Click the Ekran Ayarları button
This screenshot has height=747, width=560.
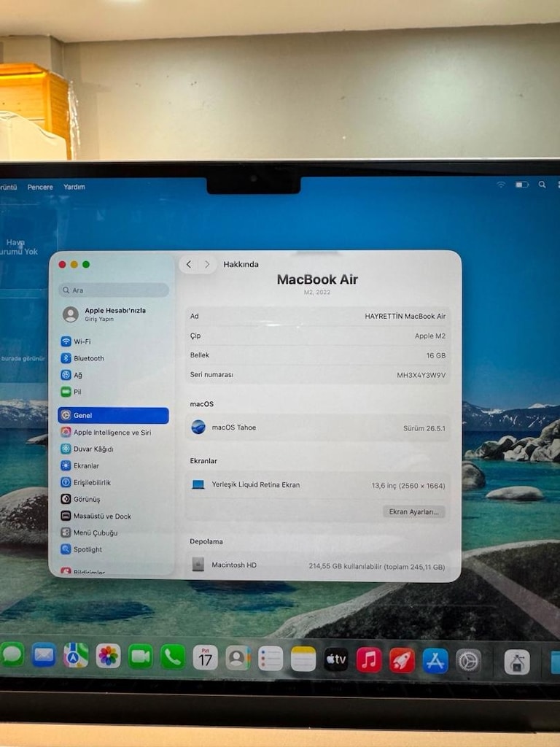(x=414, y=511)
